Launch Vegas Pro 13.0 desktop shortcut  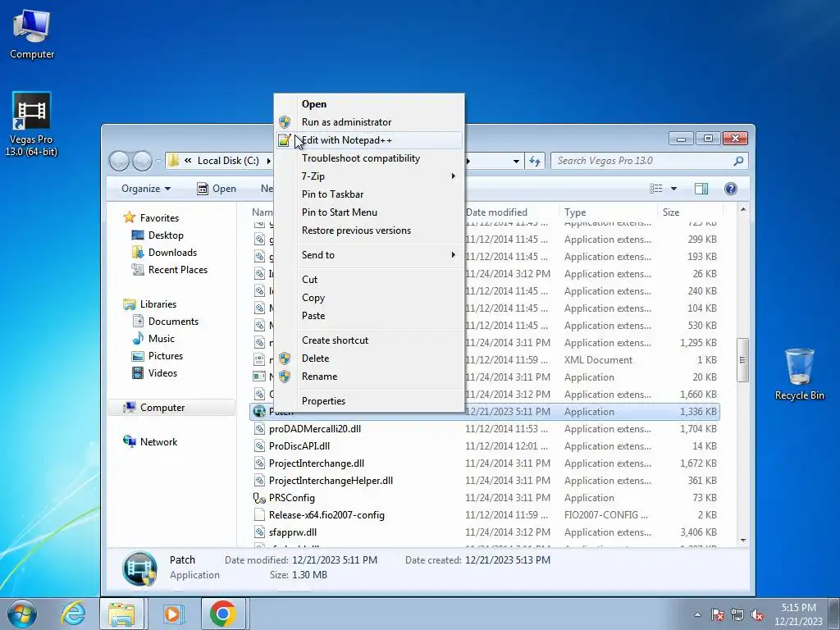click(x=31, y=125)
